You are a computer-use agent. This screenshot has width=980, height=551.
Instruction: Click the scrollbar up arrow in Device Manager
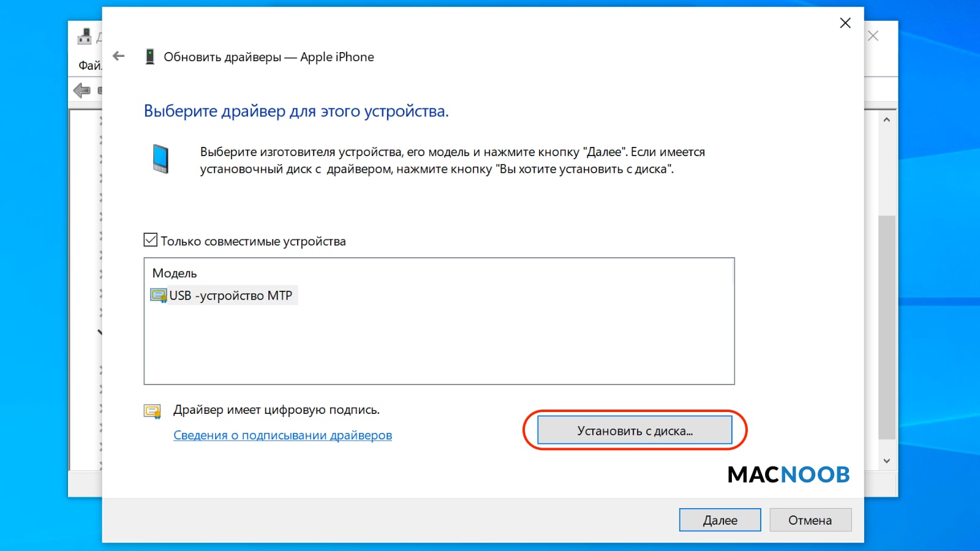[x=887, y=120]
